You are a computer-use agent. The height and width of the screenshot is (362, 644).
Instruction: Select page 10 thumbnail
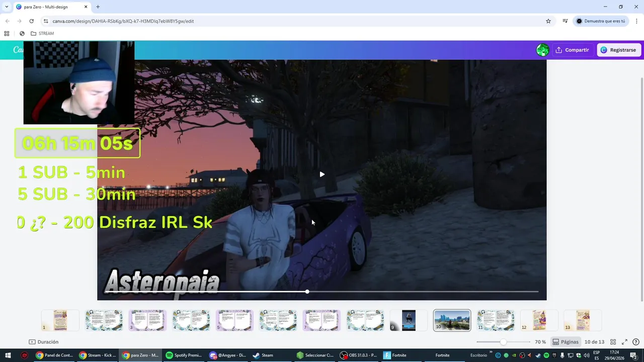tap(452, 320)
